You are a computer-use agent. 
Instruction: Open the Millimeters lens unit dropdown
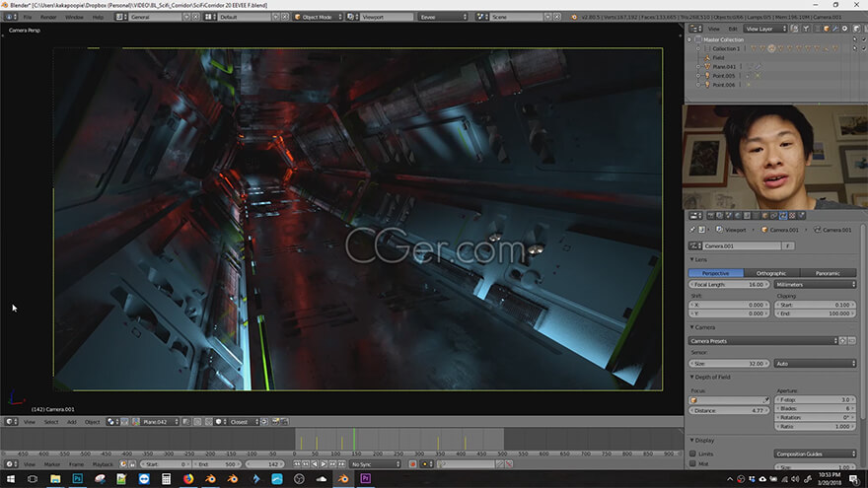click(x=815, y=284)
